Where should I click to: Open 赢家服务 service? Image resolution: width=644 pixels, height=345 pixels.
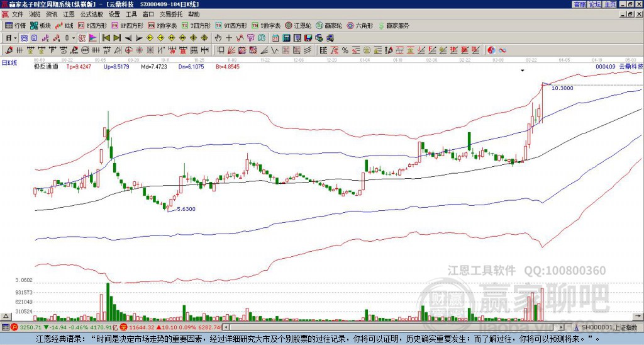tap(394, 25)
